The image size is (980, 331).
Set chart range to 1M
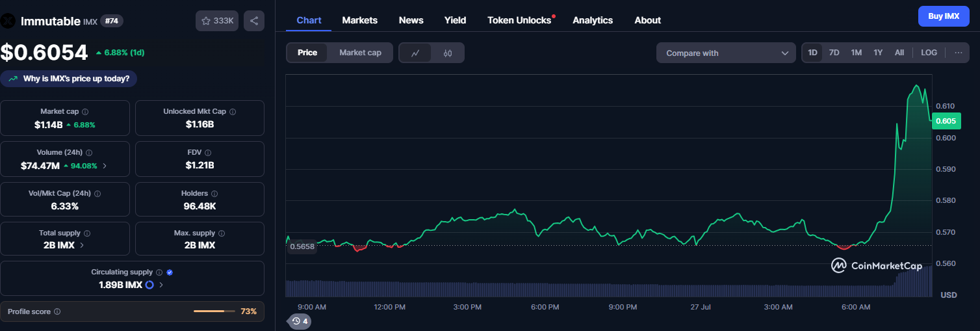857,53
